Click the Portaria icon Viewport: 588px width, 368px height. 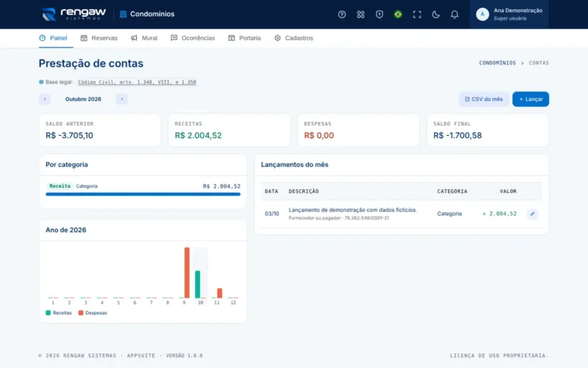[x=231, y=38]
